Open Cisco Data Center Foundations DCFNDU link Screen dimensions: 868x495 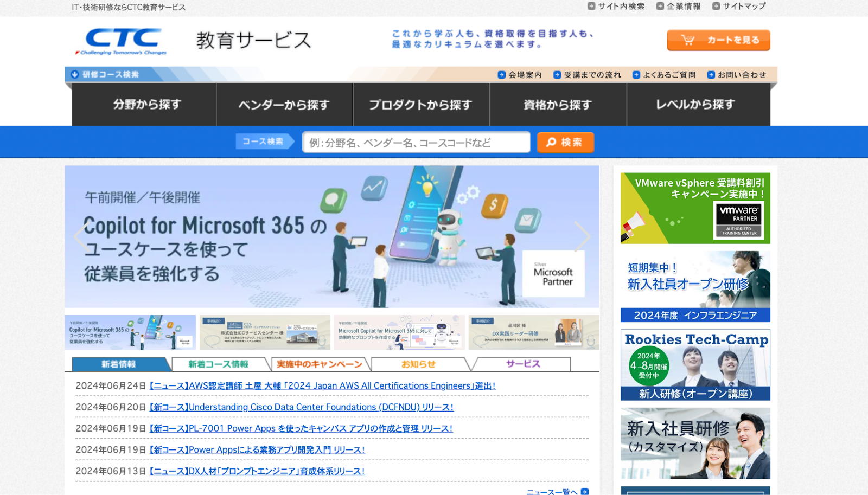pos(301,407)
